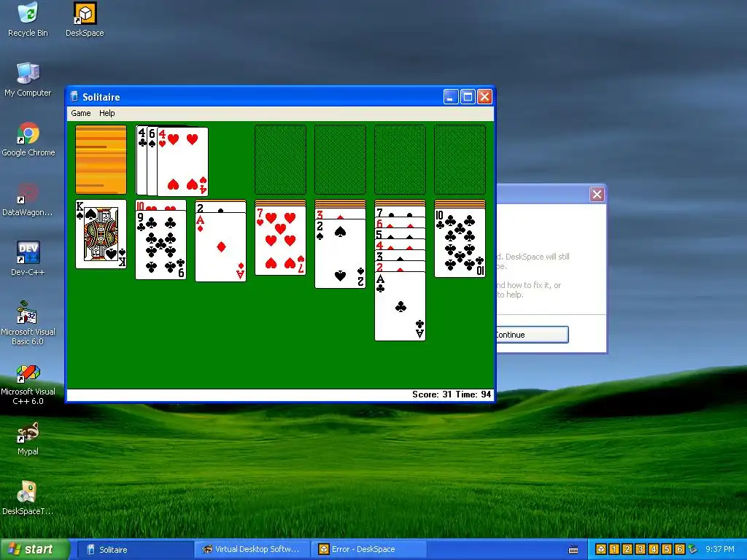
Task: Open the Help menu in Solitaire
Action: point(107,113)
